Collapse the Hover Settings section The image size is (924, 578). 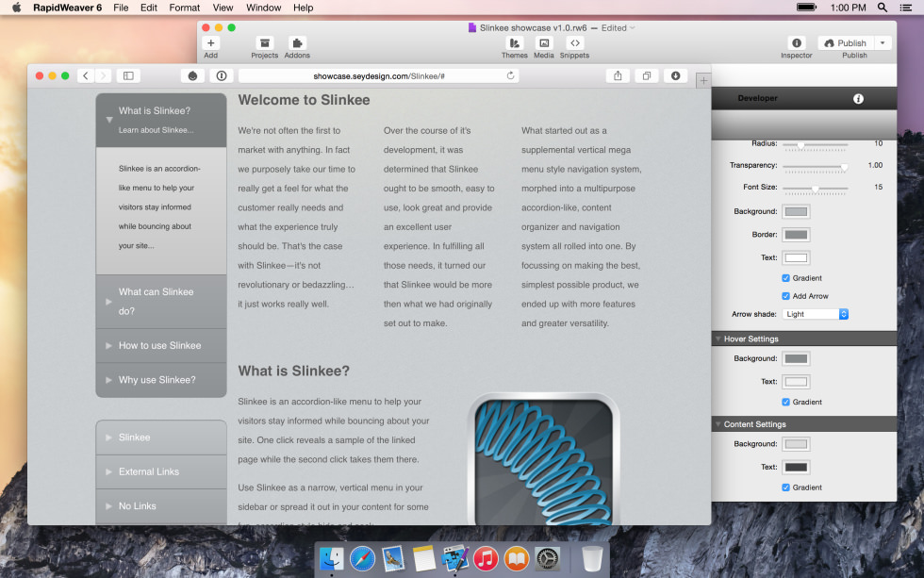(718, 339)
